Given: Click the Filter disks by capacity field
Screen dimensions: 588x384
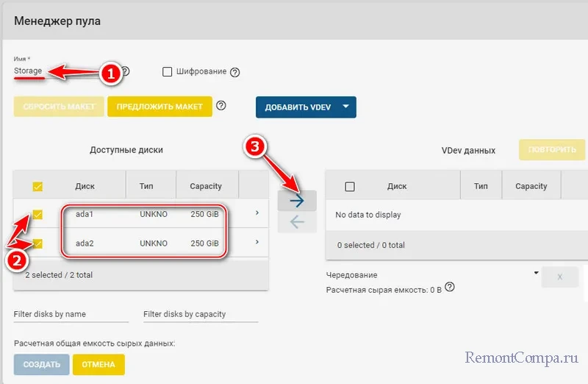Looking at the screenshot, I should (201, 314).
